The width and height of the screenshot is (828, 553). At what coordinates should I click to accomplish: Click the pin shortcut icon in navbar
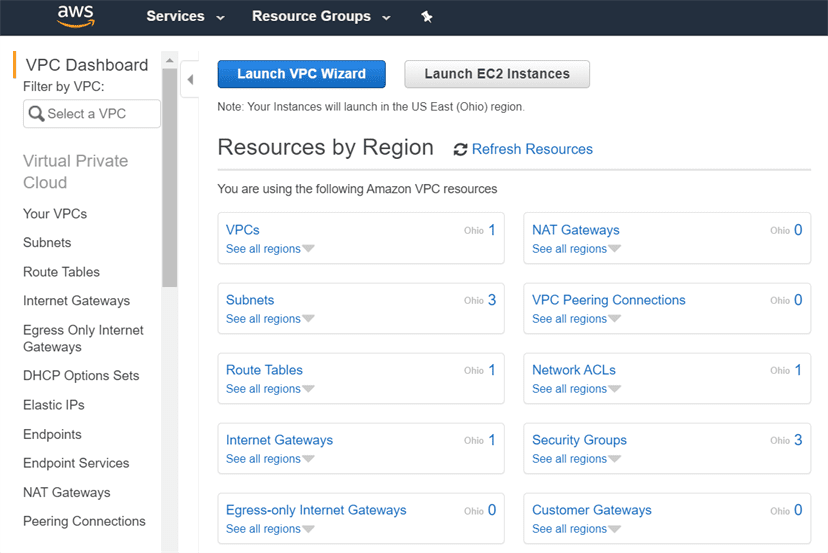427,17
